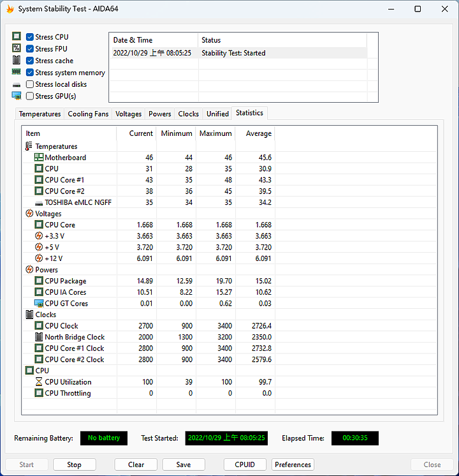Enable Stress GPU(s) checkbox
The width and height of the screenshot is (459, 476).
pos(30,96)
